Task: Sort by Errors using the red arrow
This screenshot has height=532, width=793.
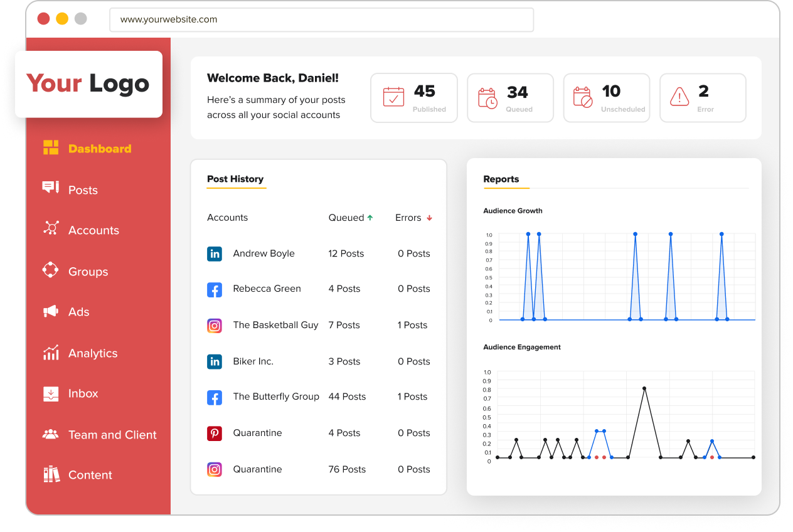Action: 430,218
